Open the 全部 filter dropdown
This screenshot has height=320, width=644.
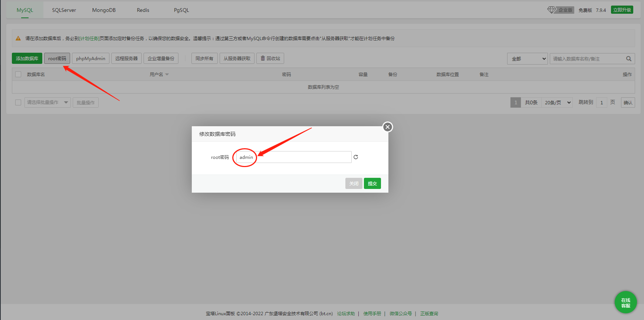[528, 59]
